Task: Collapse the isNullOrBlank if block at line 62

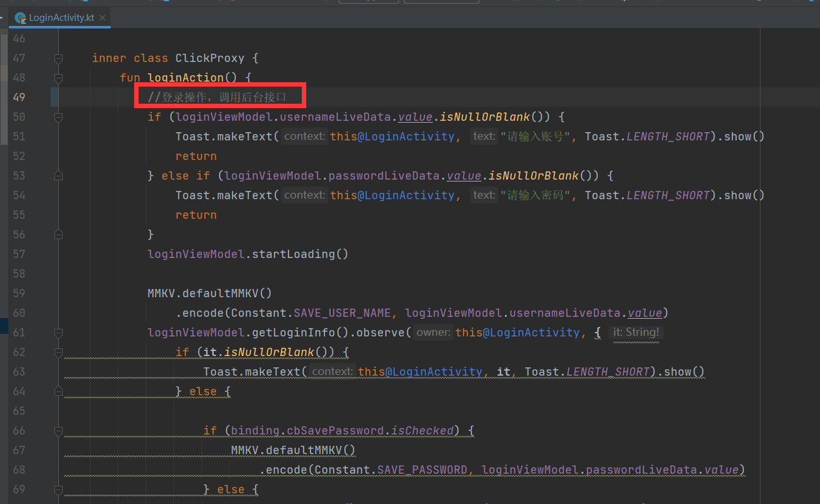Action: point(58,352)
